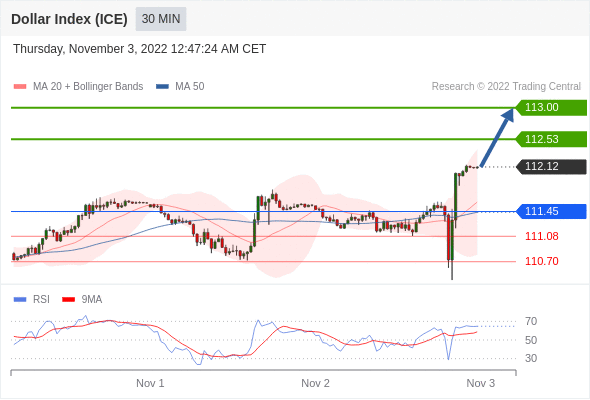Click the Nov 3 date axis label
This screenshot has width=590, height=400.
481,383
